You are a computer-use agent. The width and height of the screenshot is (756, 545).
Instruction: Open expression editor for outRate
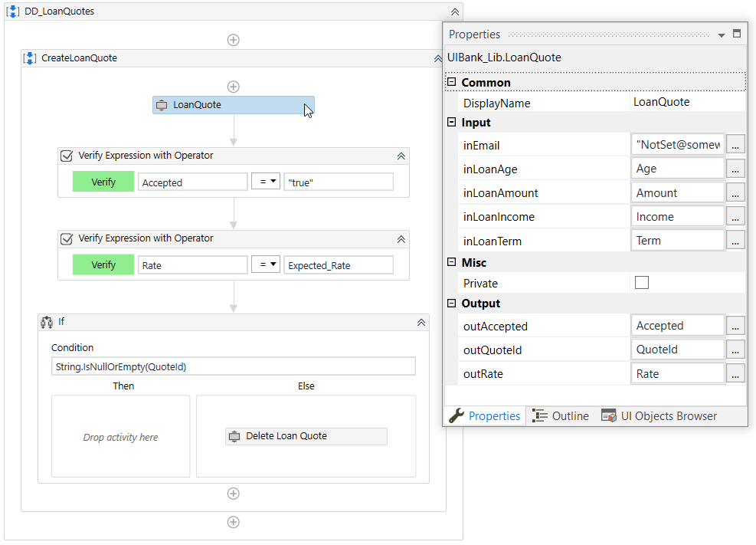(x=735, y=374)
